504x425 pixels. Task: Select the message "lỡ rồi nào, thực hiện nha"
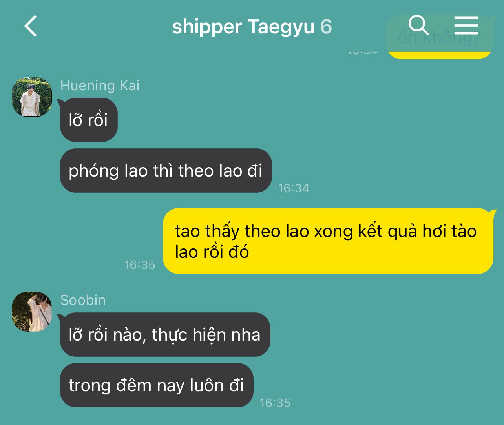(x=165, y=334)
